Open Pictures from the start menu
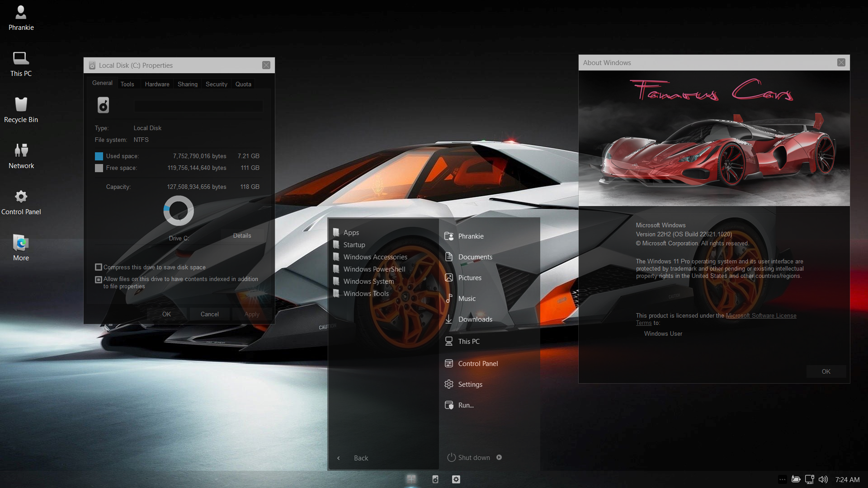Screen dimensions: 868x488 pos(469,278)
